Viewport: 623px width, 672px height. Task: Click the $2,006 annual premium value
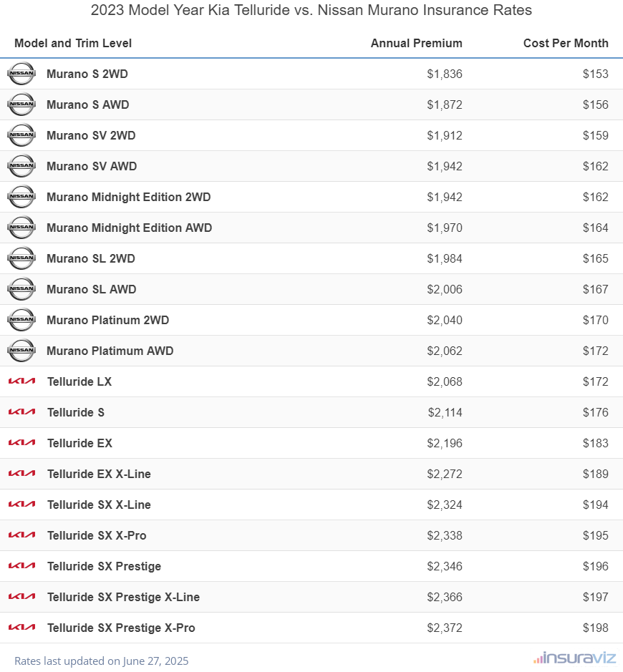445,289
